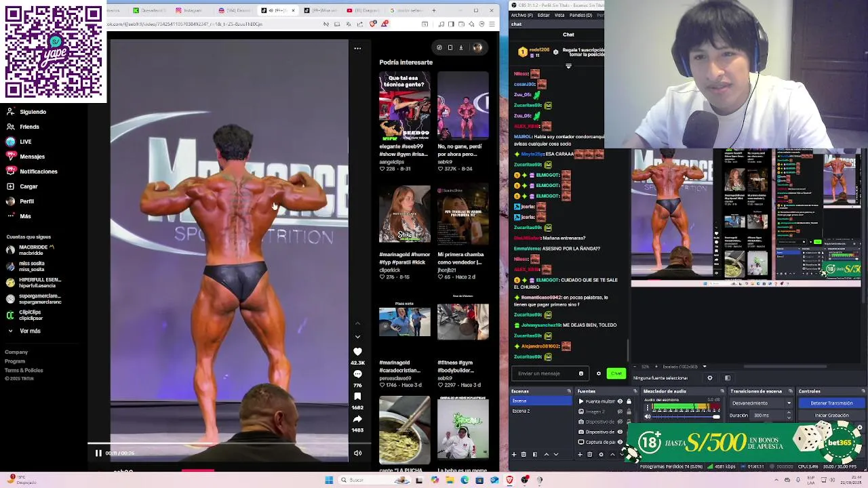Click the Enviar un mensaje chat field
This screenshot has width=868, height=488.
(x=549, y=373)
